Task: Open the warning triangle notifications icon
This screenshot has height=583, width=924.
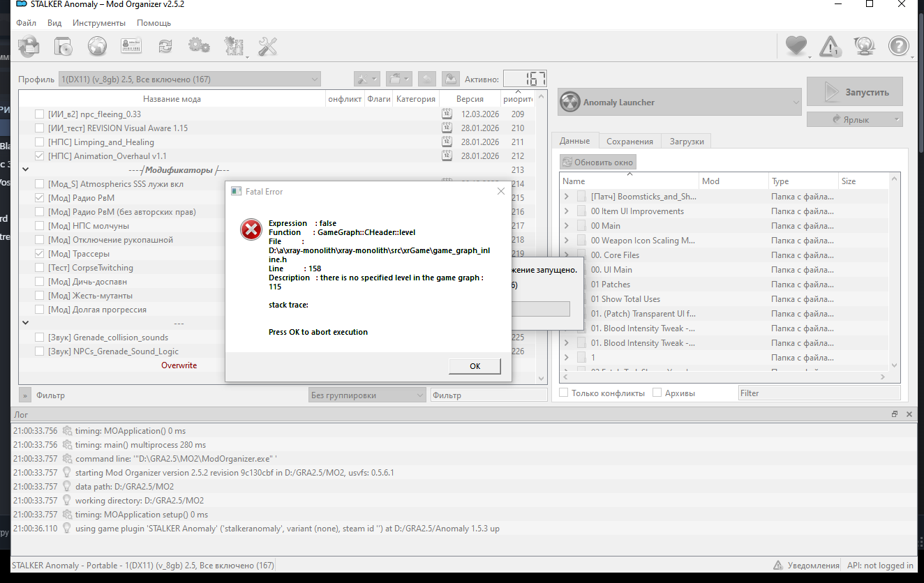Action: click(x=830, y=46)
